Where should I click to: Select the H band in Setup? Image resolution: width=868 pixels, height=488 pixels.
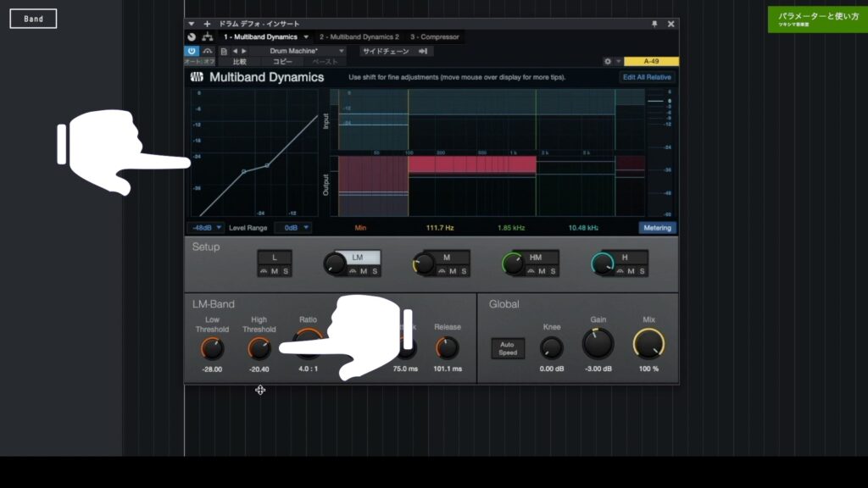[x=625, y=258]
